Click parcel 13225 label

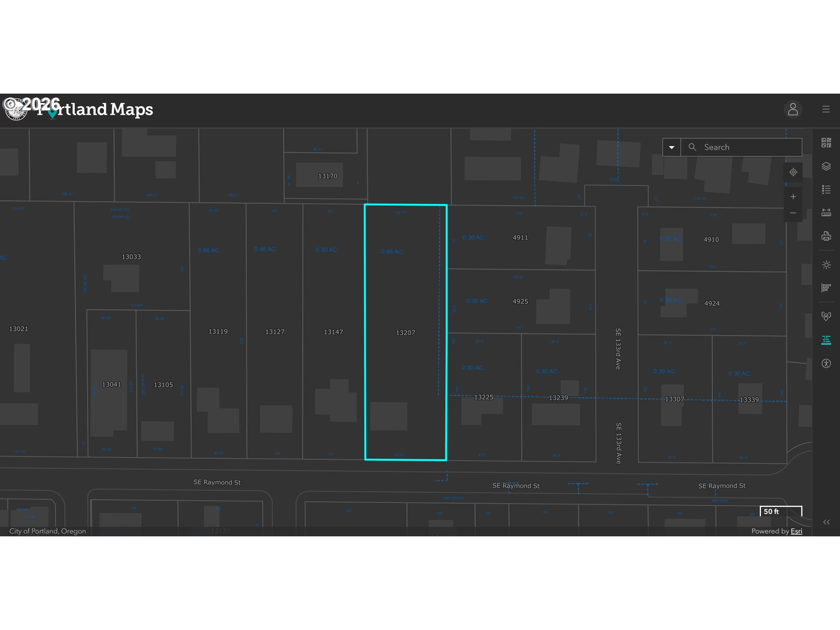(x=484, y=397)
